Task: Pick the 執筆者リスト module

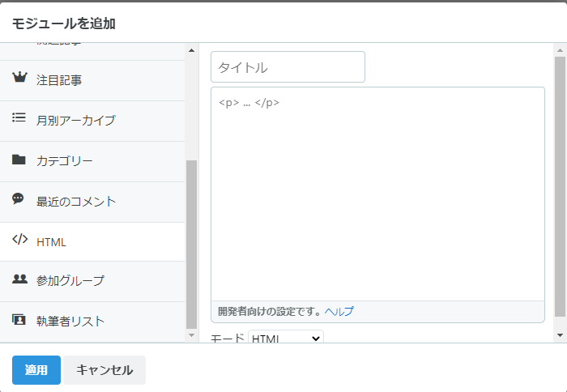Action: click(x=92, y=322)
